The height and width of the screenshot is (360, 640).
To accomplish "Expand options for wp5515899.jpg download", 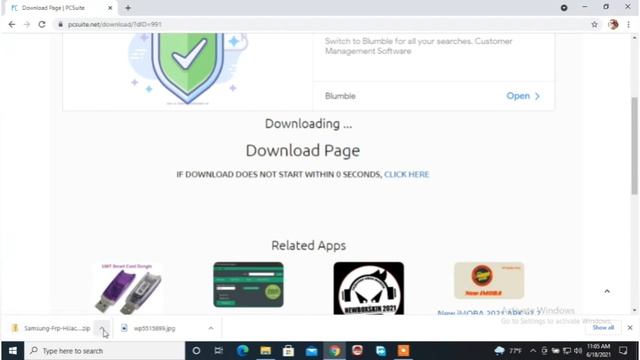I will (x=211, y=328).
